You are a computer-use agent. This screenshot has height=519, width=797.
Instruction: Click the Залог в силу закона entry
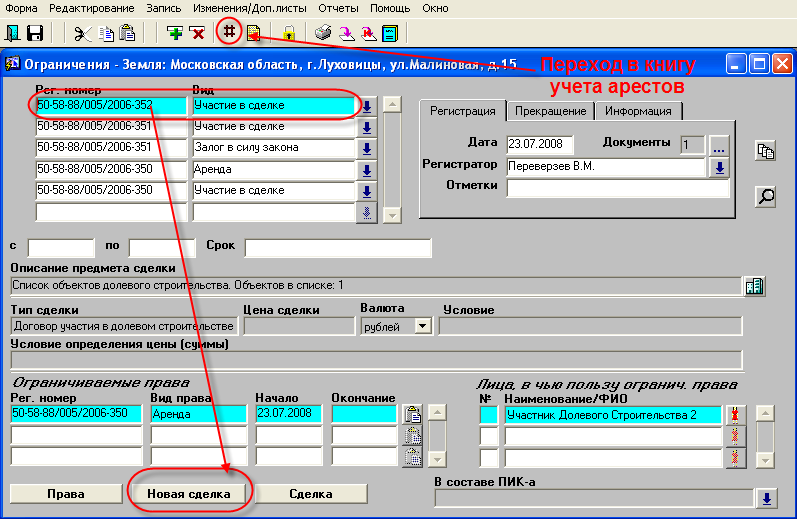coord(273,148)
